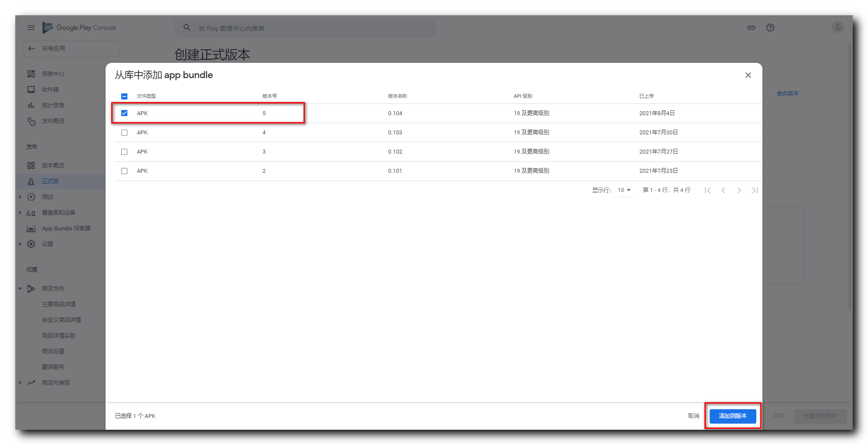
Task: Go to previous page of table
Action: pyautogui.click(x=723, y=190)
